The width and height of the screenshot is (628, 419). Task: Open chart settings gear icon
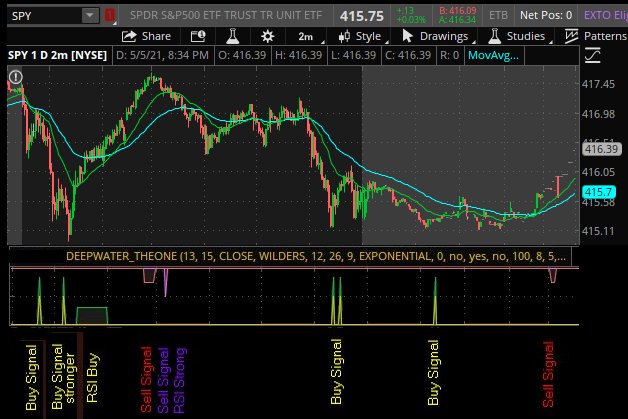(267, 36)
